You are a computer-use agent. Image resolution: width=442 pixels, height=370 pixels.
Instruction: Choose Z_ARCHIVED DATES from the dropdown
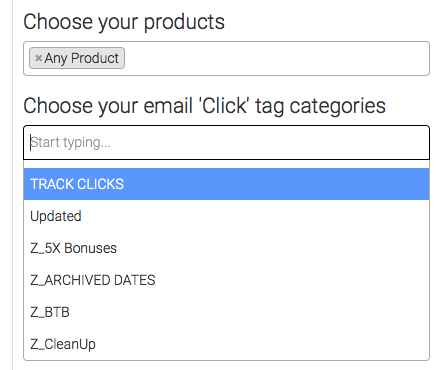point(226,280)
